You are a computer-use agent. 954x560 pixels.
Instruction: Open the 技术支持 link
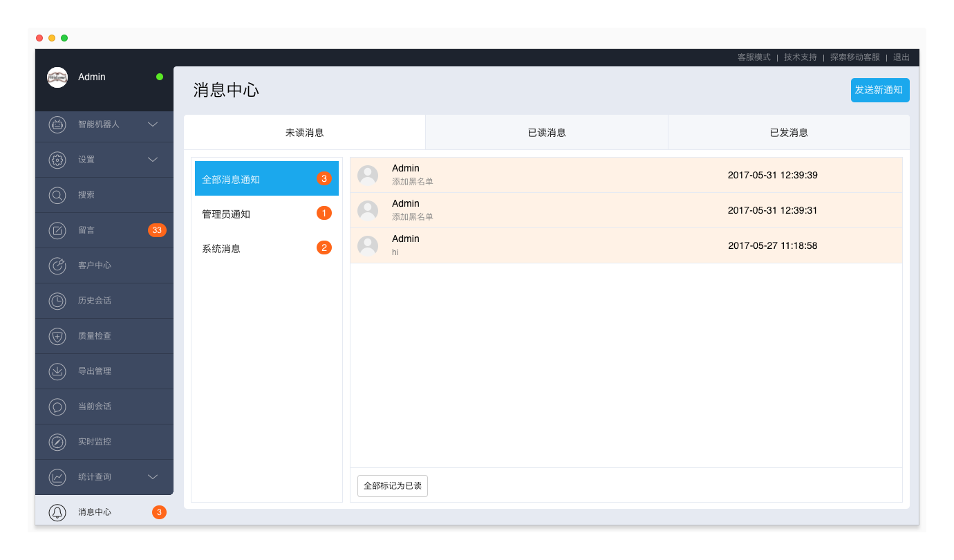tap(801, 57)
